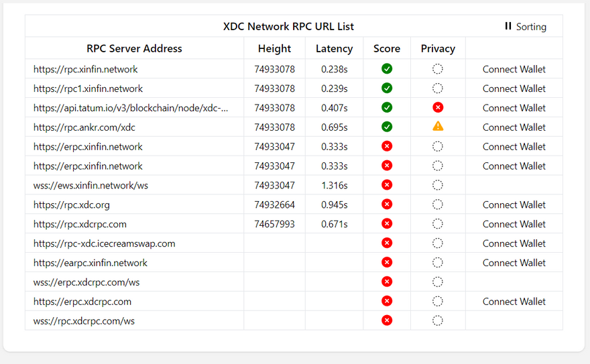Click green score check for rpc.xinfin.network
590x364 pixels.
point(387,68)
